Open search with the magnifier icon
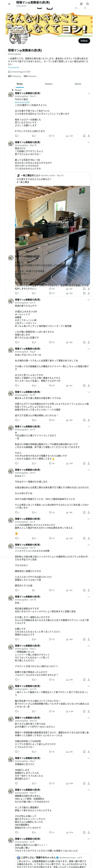This screenshot has height=868, width=98. click(x=88, y=4)
